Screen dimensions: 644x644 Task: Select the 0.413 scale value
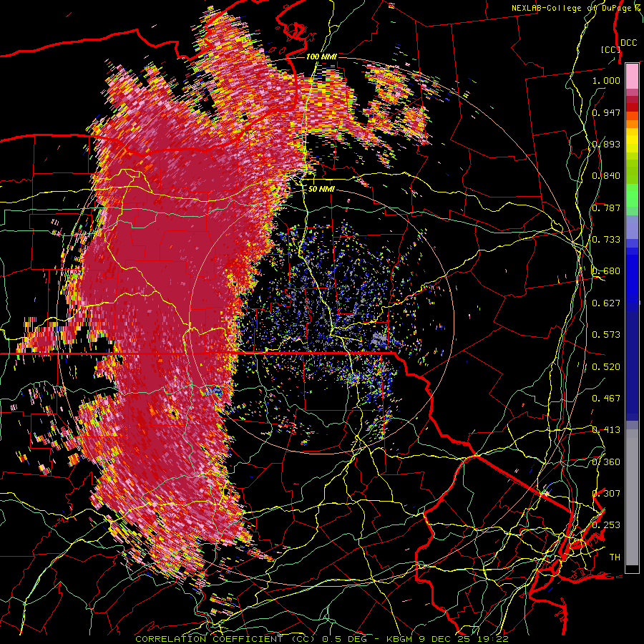click(606, 430)
